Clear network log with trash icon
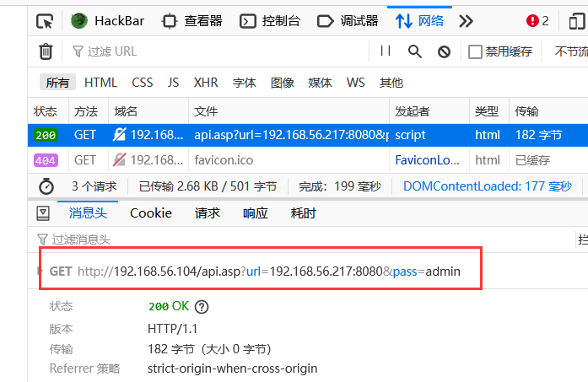The image size is (588, 382). pos(46,51)
